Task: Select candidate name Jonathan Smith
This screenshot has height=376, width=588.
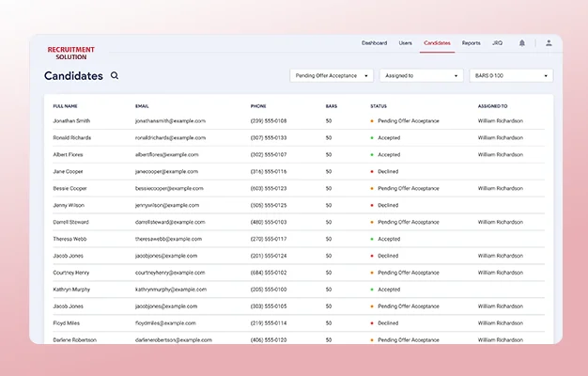Action: (71, 121)
